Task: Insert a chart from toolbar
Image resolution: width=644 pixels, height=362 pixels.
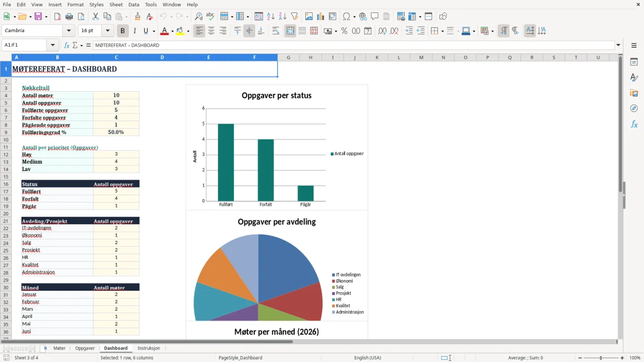Action: [x=321, y=17]
